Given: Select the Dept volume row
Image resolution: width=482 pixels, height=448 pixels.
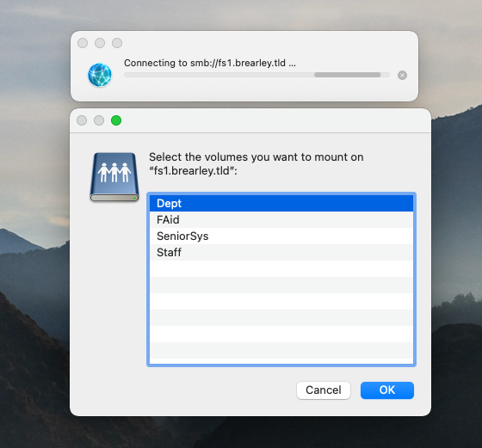Looking at the screenshot, I should [x=281, y=203].
